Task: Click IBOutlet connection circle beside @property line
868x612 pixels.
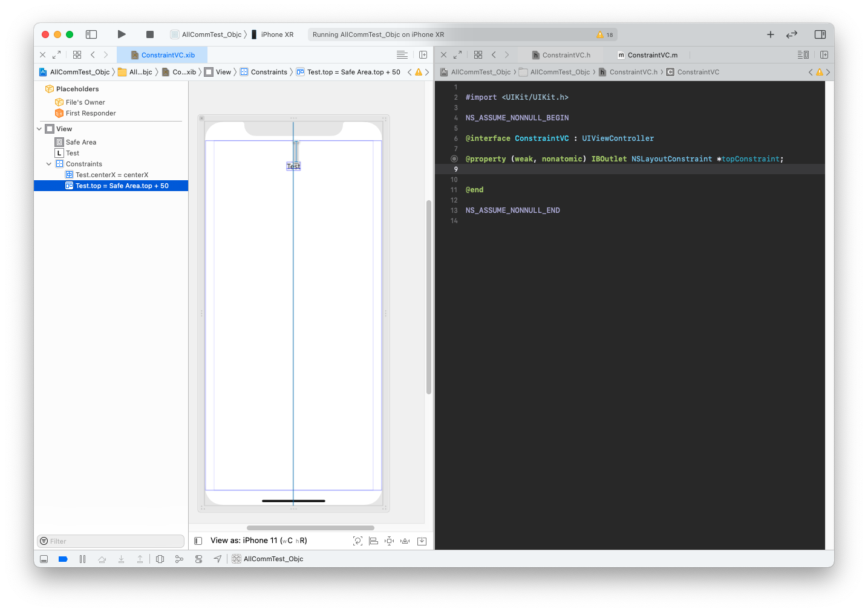Action: [454, 159]
